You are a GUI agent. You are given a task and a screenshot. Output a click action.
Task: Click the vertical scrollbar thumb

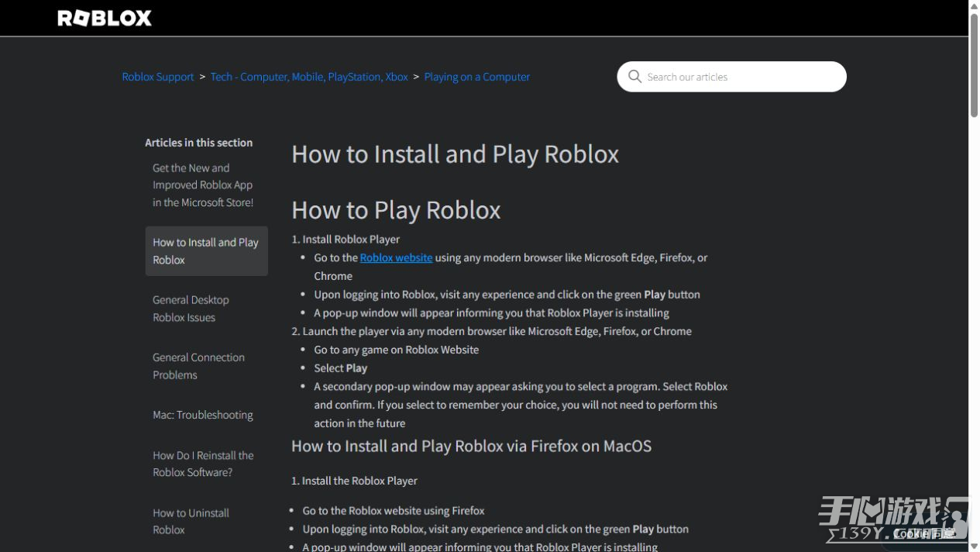pyautogui.click(x=974, y=65)
